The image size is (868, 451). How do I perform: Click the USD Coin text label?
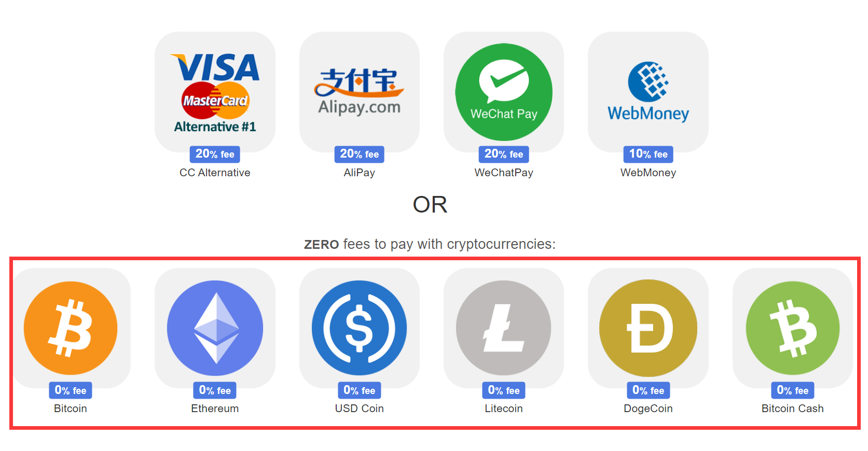[359, 408]
